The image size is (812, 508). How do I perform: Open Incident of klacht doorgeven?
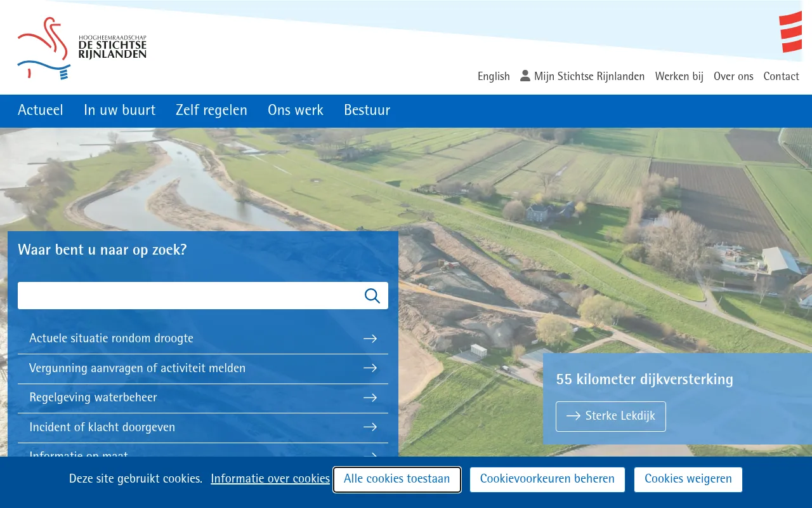pos(203,427)
